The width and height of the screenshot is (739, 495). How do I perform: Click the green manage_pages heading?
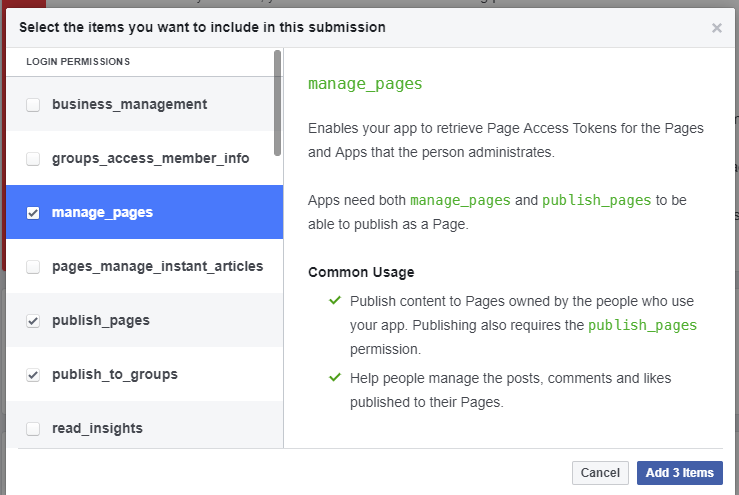point(365,84)
